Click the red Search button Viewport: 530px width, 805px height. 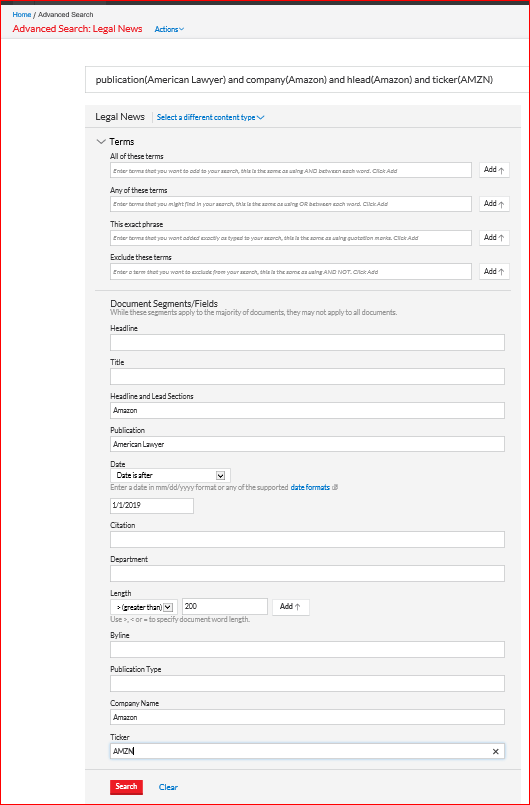(126, 787)
